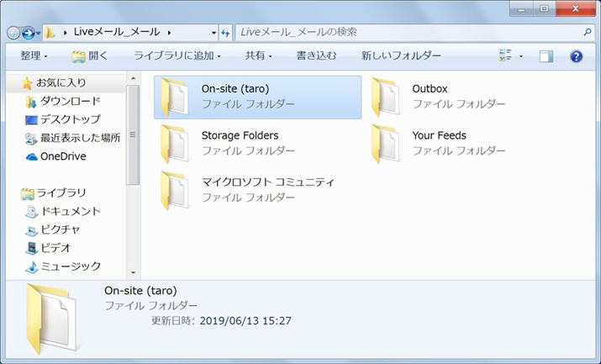Open the 整理 dropdown menu
The image size is (601, 364).
pyautogui.click(x=34, y=56)
